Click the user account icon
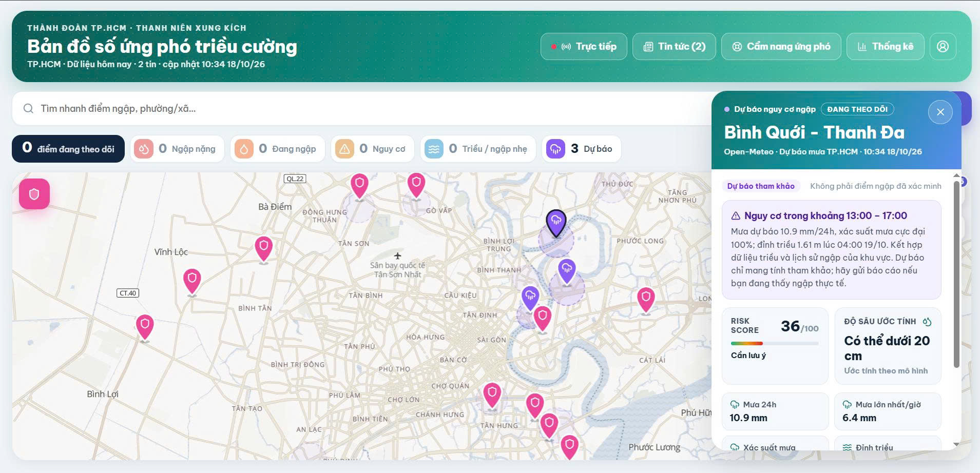Image resolution: width=980 pixels, height=473 pixels. [x=943, y=47]
